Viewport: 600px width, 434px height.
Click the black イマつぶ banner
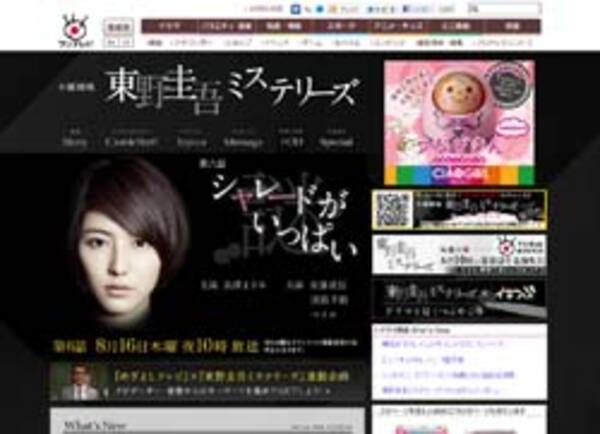(x=459, y=300)
